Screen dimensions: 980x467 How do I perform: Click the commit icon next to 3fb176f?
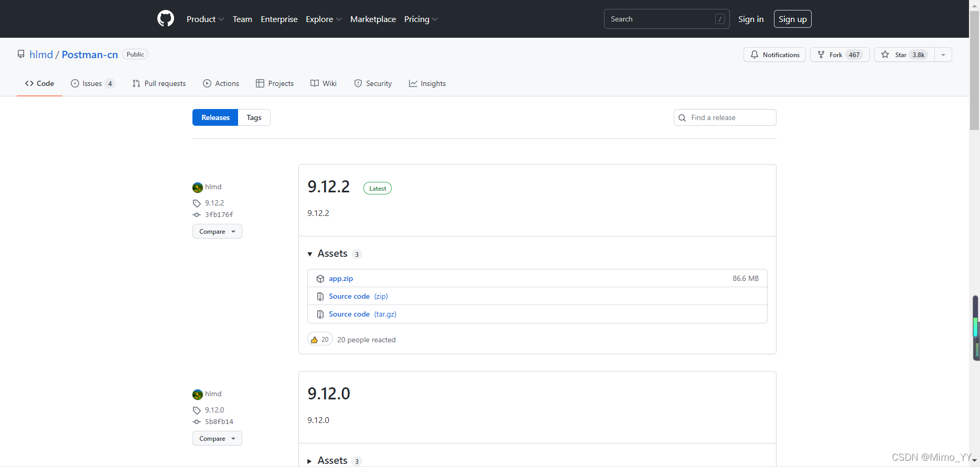pyautogui.click(x=197, y=215)
